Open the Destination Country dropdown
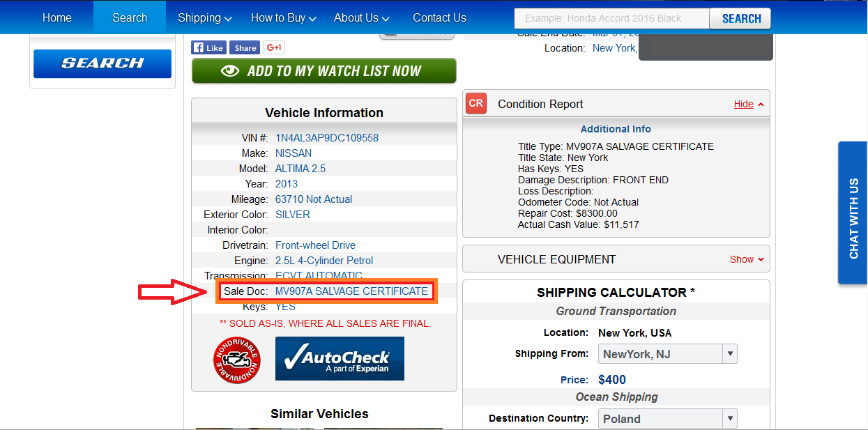This screenshot has height=430, width=868. click(667, 419)
